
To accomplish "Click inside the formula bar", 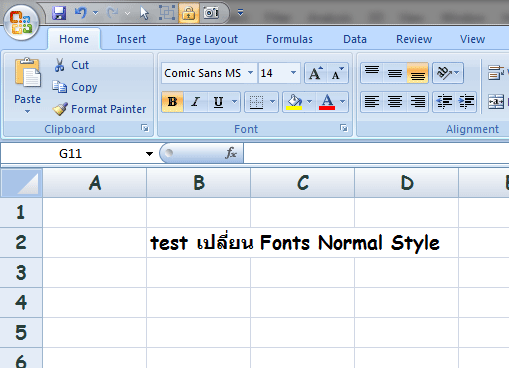I will [x=376, y=153].
